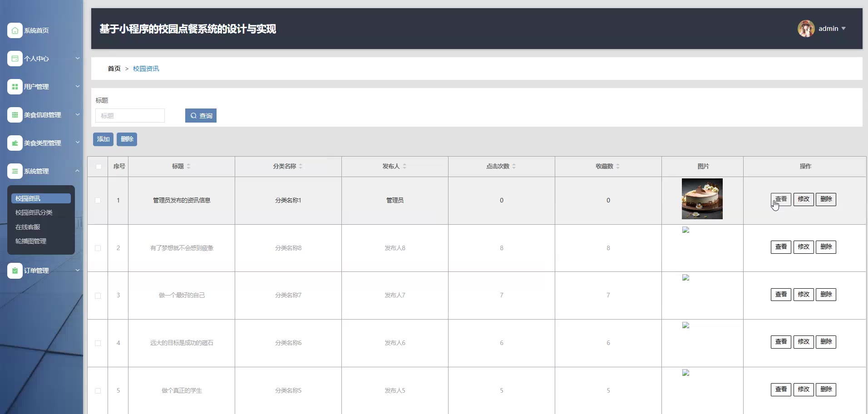Viewport: 868px width, 414px height.
Task: Sort the table by 标题 column arrows
Action: point(188,167)
